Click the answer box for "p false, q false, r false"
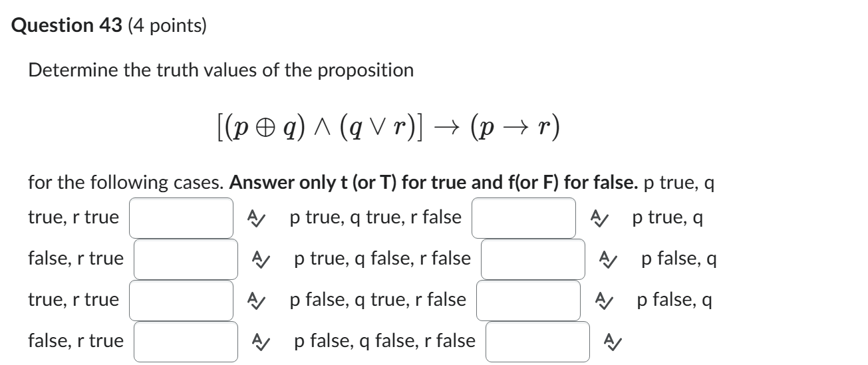 pos(537,342)
